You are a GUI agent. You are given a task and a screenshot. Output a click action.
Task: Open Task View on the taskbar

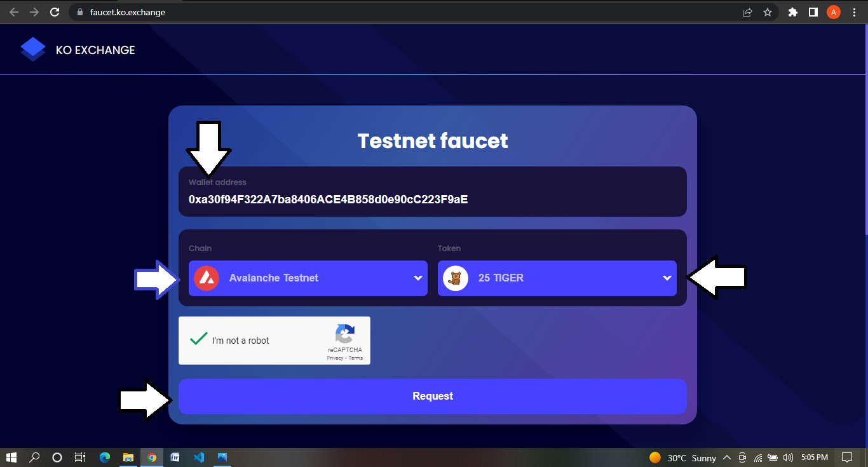tap(79, 457)
